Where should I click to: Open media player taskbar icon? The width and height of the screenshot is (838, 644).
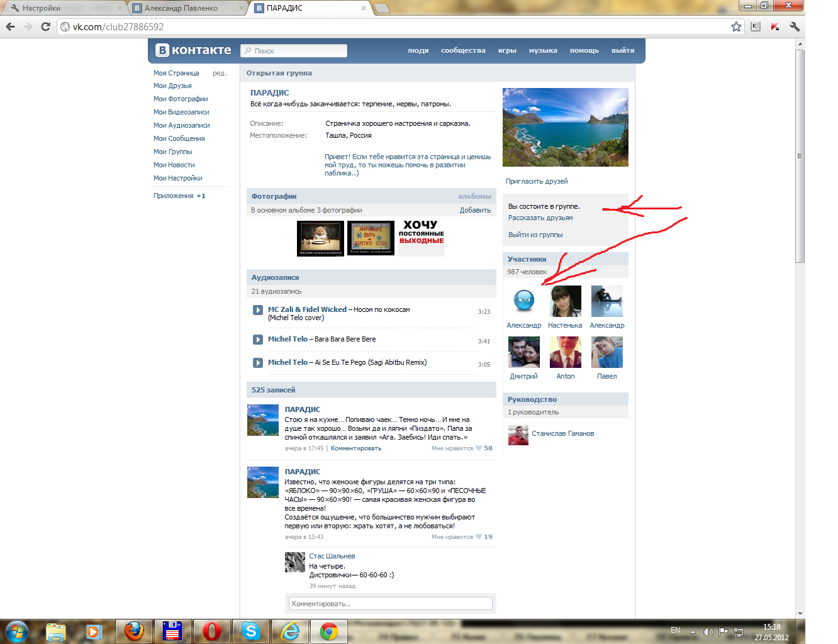[x=94, y=631]
